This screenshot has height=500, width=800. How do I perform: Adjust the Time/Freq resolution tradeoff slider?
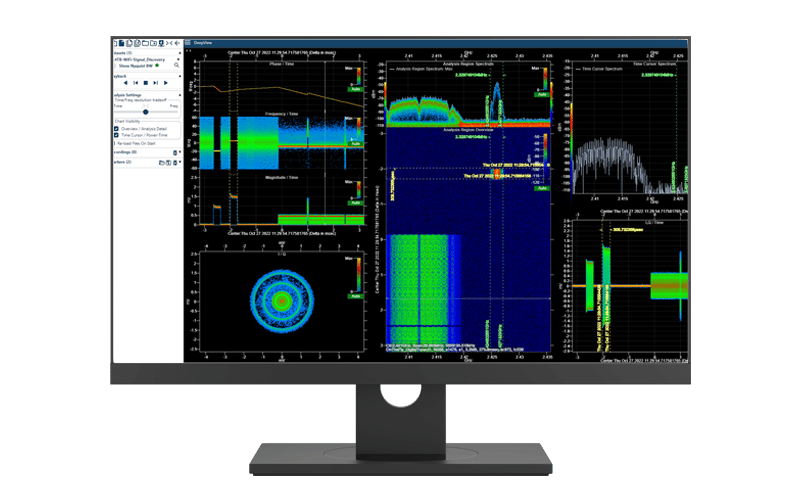click(146, 112)
